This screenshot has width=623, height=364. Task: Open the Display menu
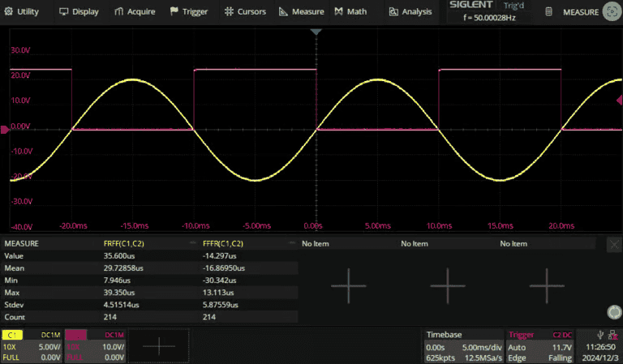(x=79, y=11)
